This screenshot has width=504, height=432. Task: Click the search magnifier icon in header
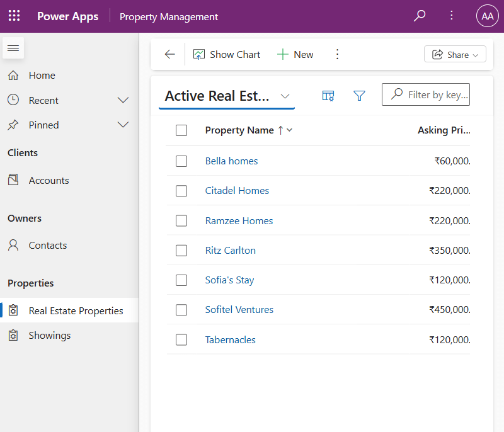coord(420,16)
